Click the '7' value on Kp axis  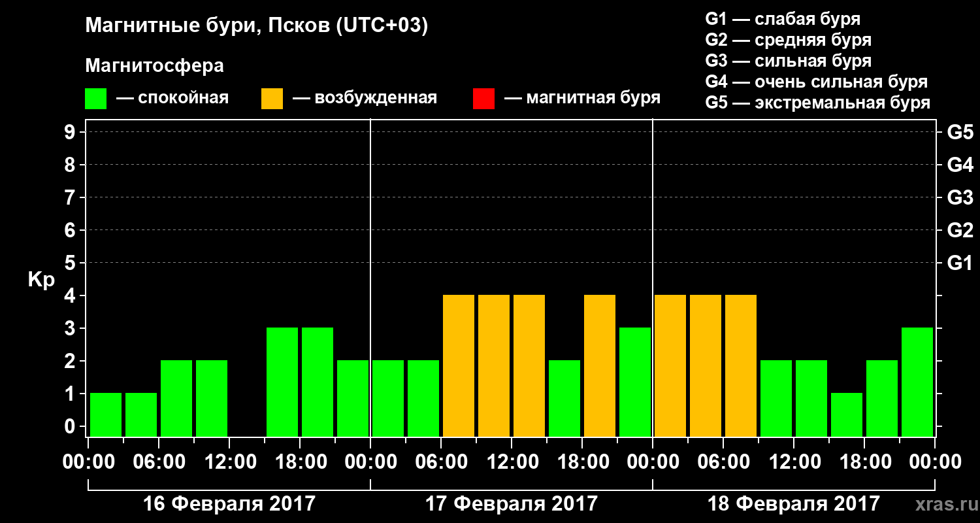[71, 197]
